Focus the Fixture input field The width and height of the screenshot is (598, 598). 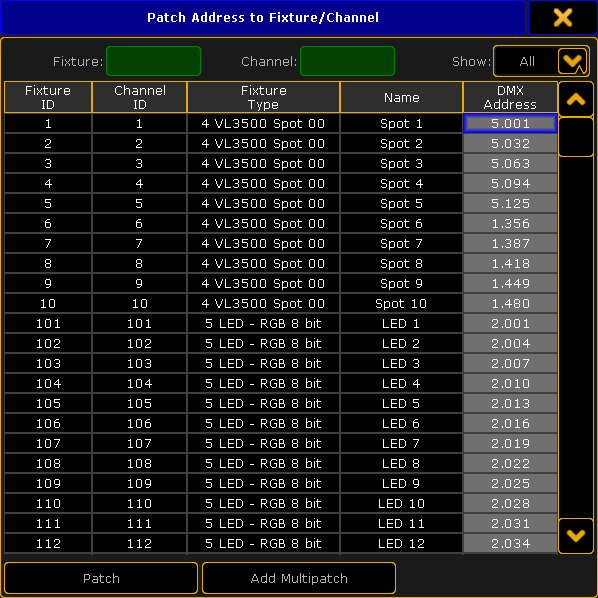pyautogui.click(x=153, y=61)
